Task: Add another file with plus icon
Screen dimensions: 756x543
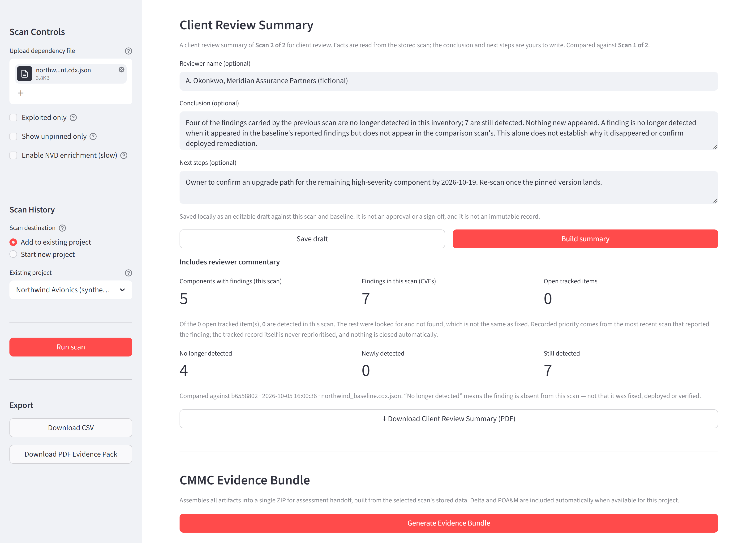Action: [x=21, y=93]
